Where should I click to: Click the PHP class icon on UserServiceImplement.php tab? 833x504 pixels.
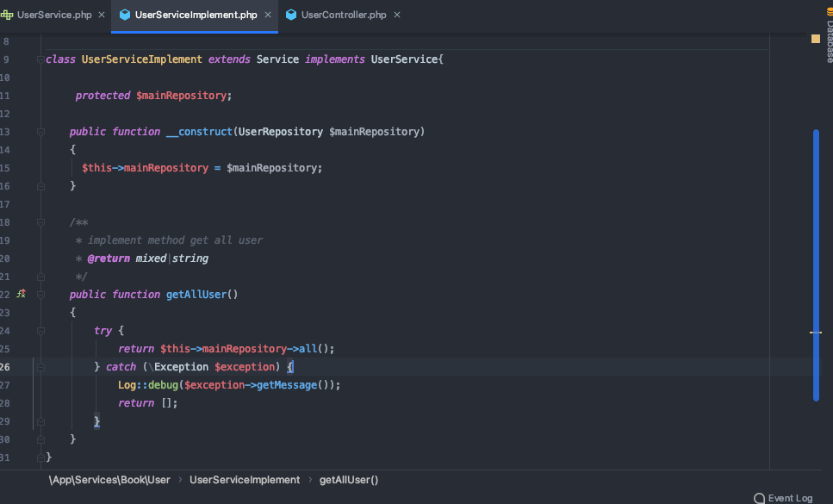(126, 14)
